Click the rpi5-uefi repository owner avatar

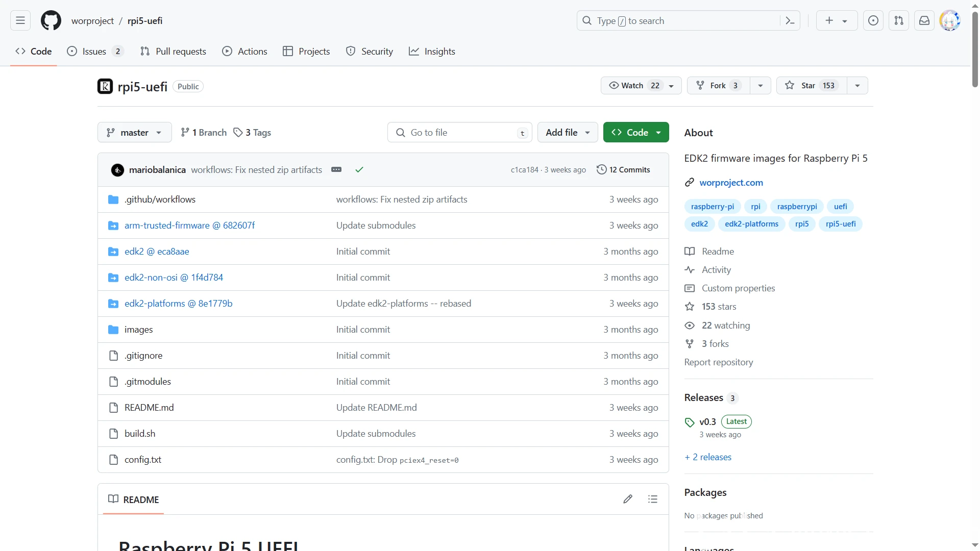(x=105, y=86)
